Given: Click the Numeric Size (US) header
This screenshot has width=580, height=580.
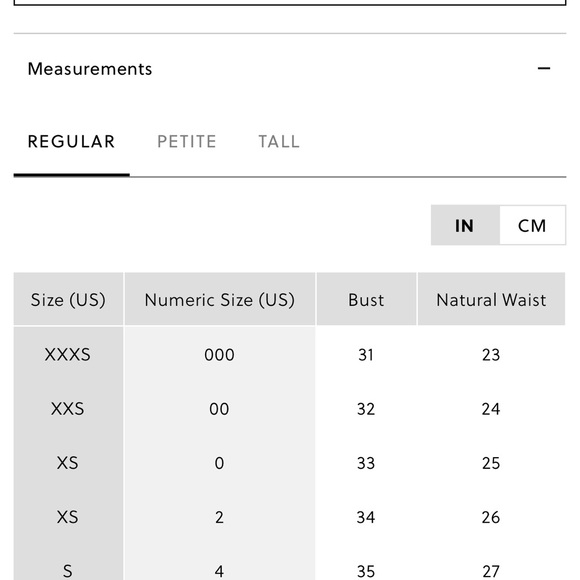Looking at the screenshot, I should click(x=220, y=299).
